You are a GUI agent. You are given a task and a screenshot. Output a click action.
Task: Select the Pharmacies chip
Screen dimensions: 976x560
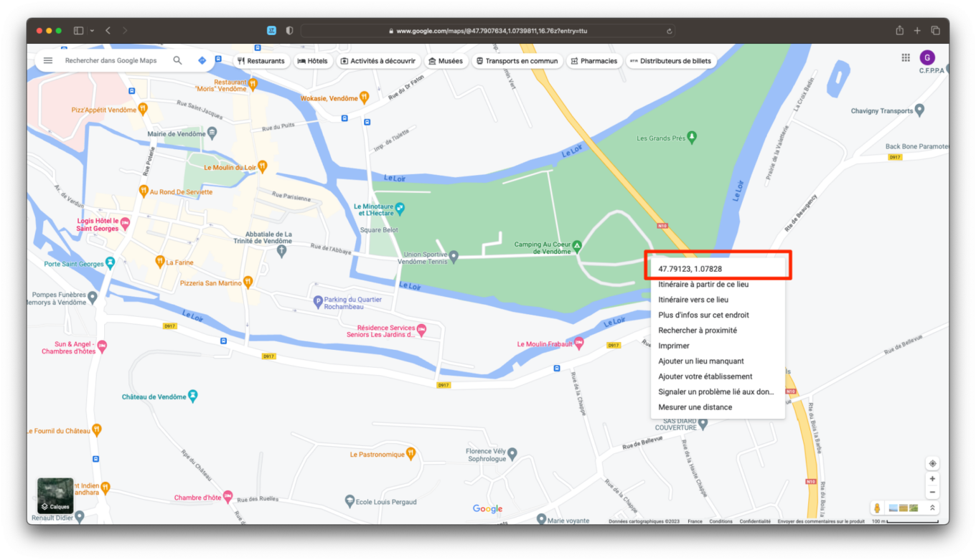(x=594, y=61)
